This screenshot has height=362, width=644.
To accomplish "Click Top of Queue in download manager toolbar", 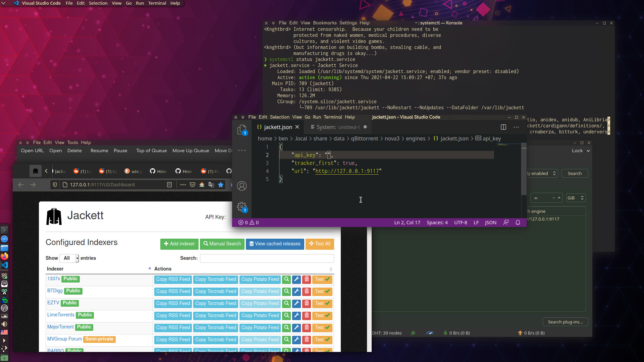I will (152, 151).
